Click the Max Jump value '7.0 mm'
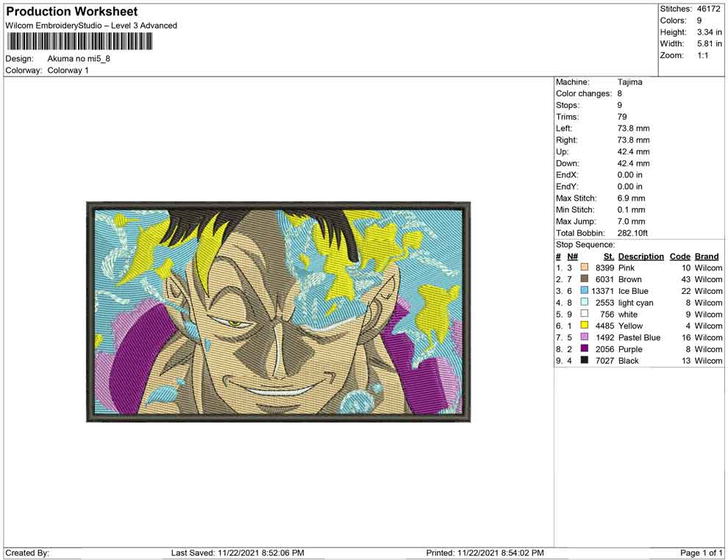 point(631,221)
